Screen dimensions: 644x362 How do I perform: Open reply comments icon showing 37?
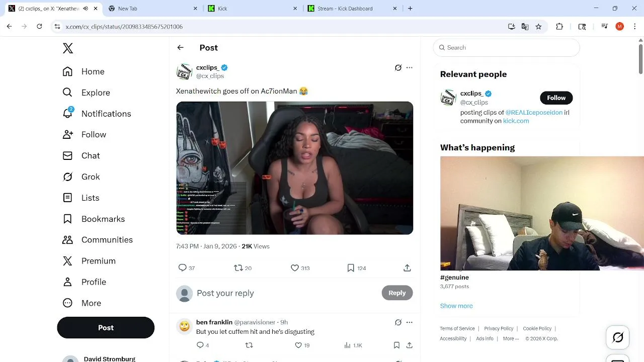click(183, 268)
